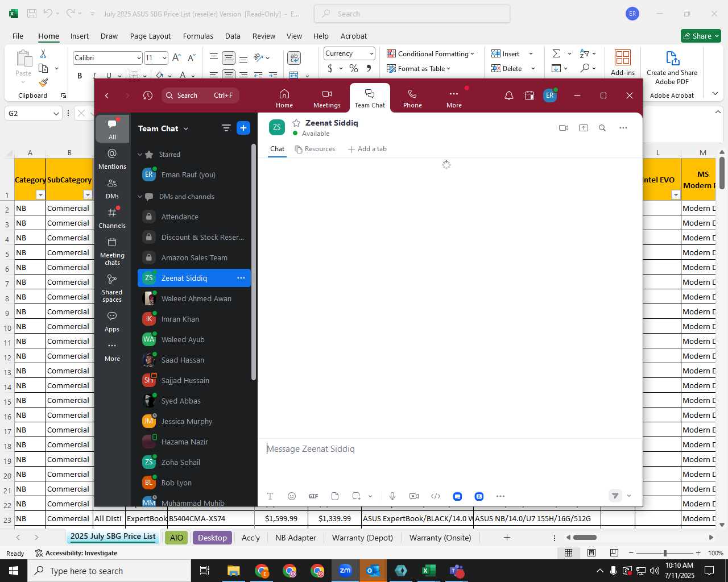Image resolution: width=728 pixels, height=582 pixels.
Task: Record an audio message with the microphone icon
Action: pyautogui.click(x=392, y=496)
